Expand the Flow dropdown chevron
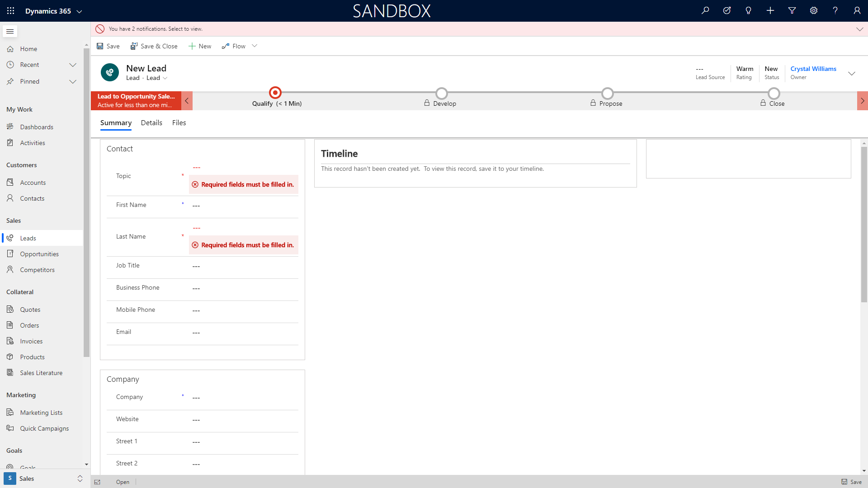This screenshot has width=868, height=488. tap(255, 46)
